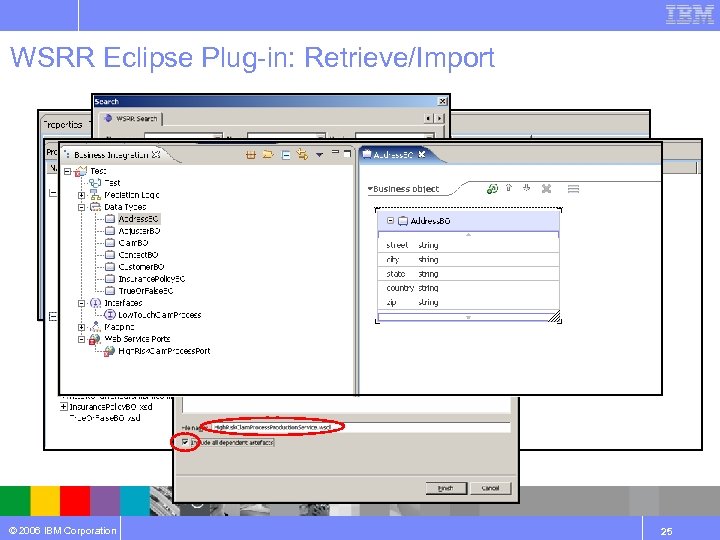Collapse the AddressBO box in the editor
The image size is (720, 540).
tap(390, 221)
